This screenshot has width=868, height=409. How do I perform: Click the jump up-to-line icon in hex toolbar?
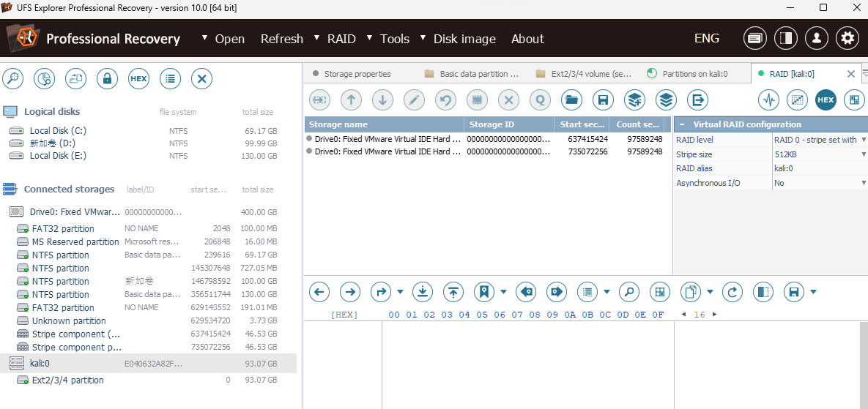[454, 292]
